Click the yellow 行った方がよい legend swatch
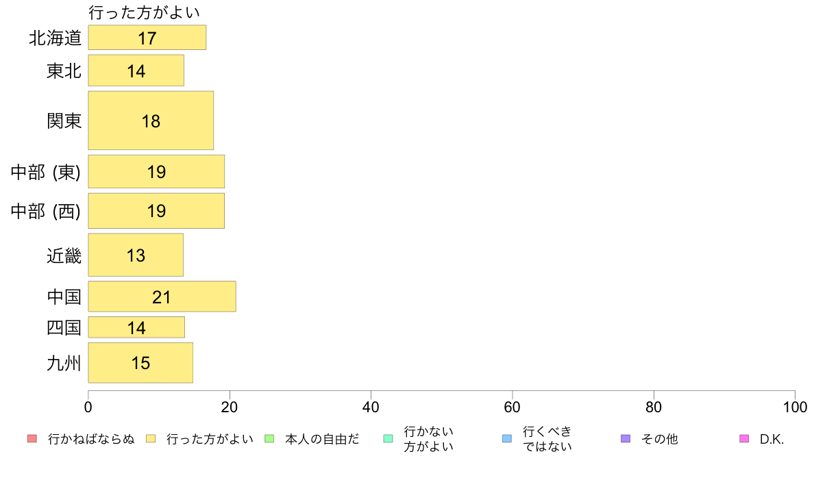The width and height of the screenshot is (814, 504). [x=151, y=438]
